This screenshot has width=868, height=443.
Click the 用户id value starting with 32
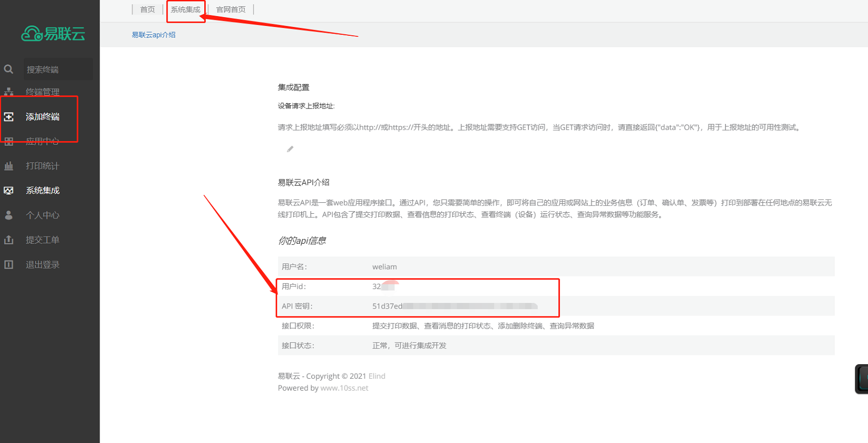coord(385,286)
